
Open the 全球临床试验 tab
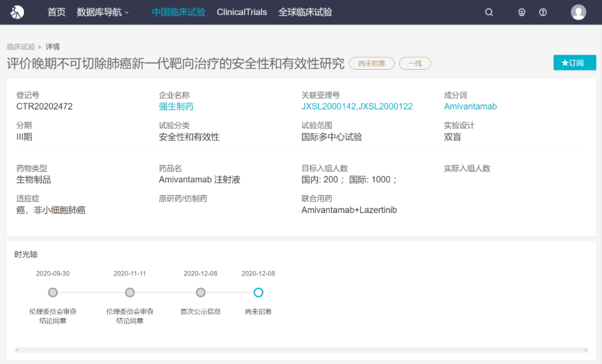click(305, 12)
